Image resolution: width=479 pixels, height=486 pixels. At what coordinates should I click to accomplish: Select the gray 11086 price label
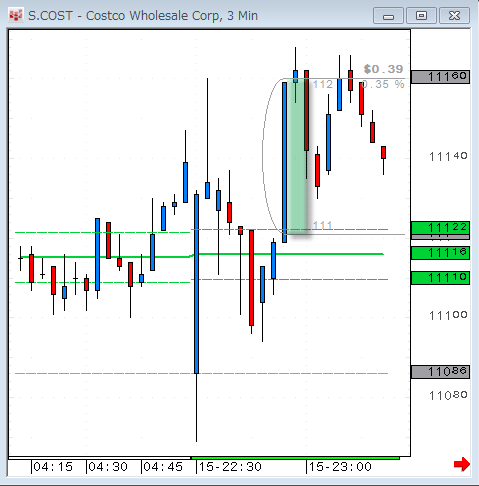coord(440,372)
